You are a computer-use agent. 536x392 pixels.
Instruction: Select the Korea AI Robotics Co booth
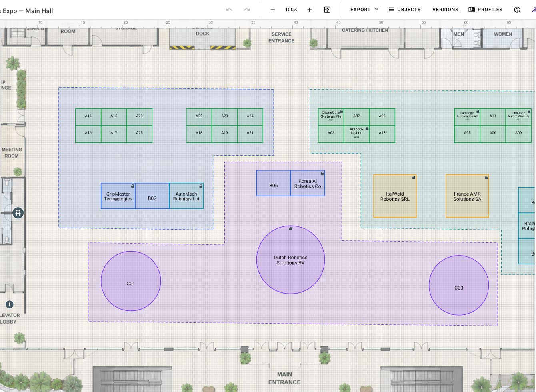tap(308, 183)
